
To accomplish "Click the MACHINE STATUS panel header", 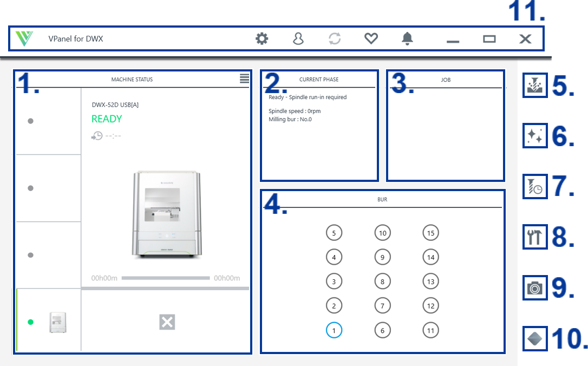I will [x=132, y=80].
